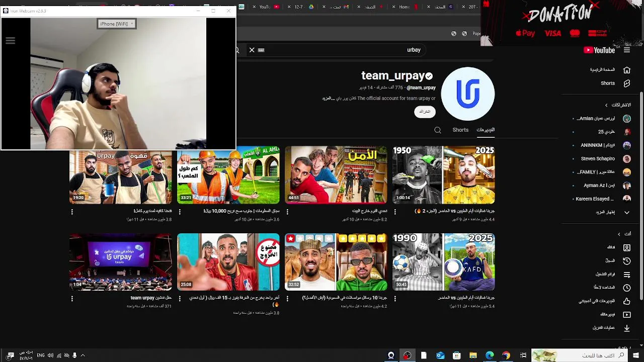Viewport: 644px width, 362px height.
Task: Open the YouTube guide hamburger menu
Action: click(627, 50)
